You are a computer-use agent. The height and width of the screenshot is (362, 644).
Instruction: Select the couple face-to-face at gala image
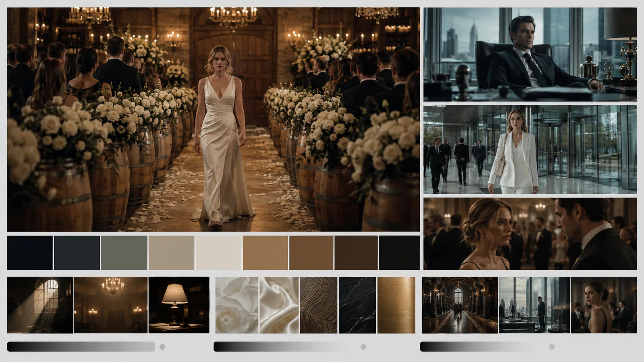530,234
